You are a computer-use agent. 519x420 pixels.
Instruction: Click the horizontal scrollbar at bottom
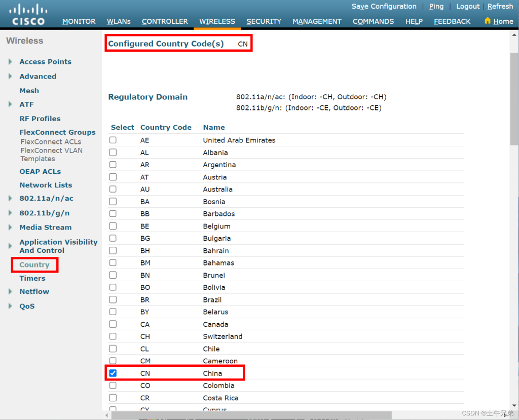click(251, 415)
